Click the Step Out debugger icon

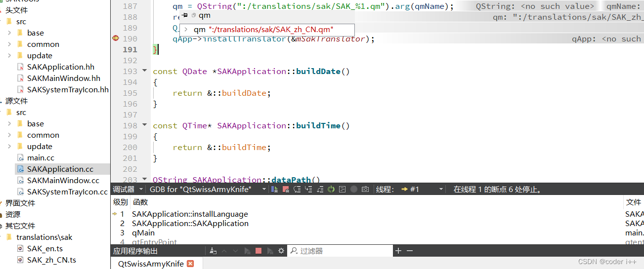coord(320,189)
